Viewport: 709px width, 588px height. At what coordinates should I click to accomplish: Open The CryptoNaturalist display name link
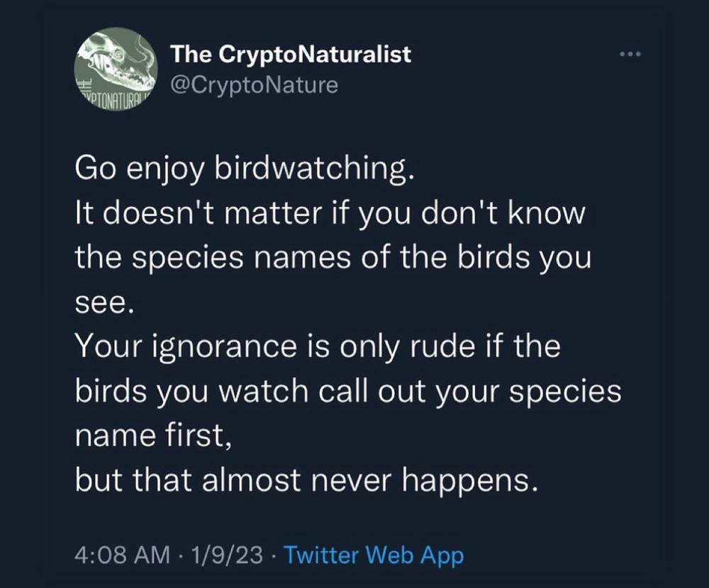point(291,55)
